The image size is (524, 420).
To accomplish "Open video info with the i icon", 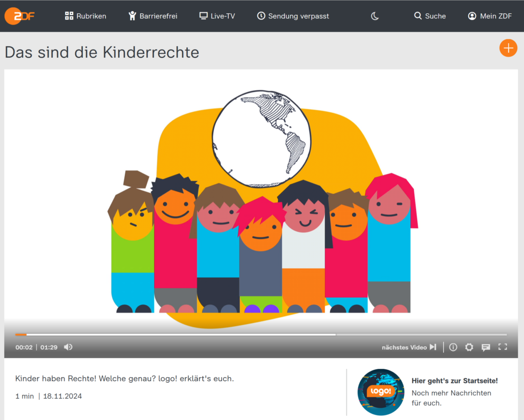I will 453,347.
